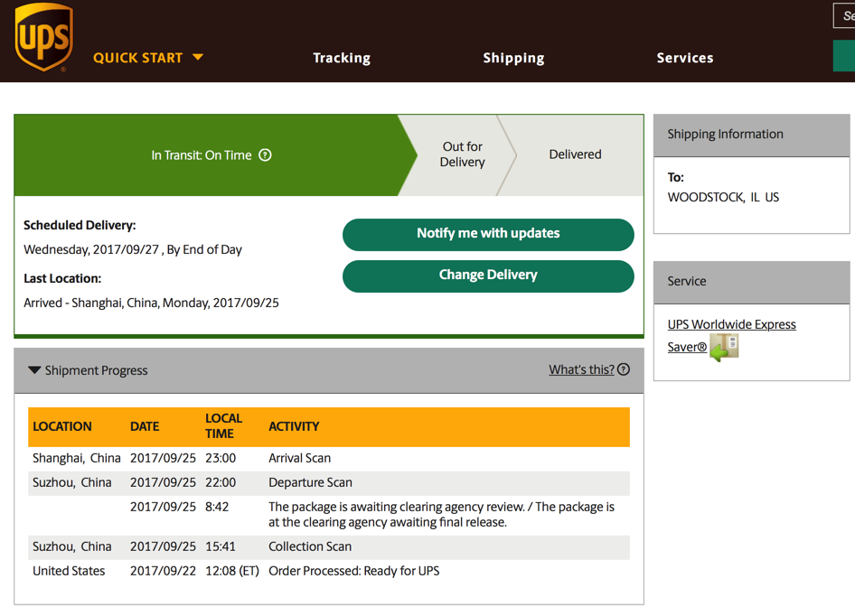Select the United States location cell

[69, 571]
